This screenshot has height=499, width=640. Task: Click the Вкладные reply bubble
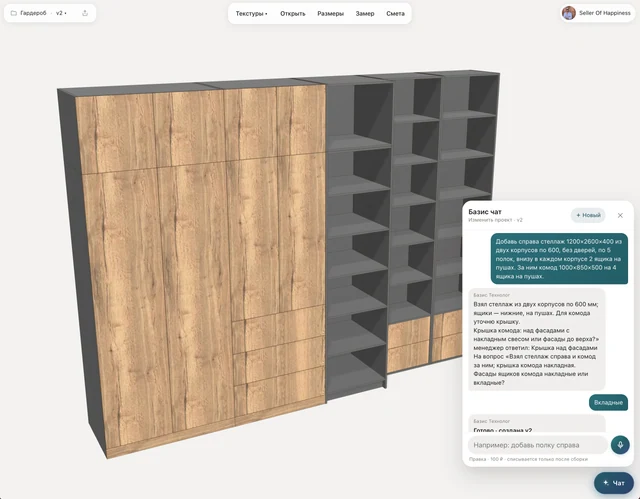(608, 402)
